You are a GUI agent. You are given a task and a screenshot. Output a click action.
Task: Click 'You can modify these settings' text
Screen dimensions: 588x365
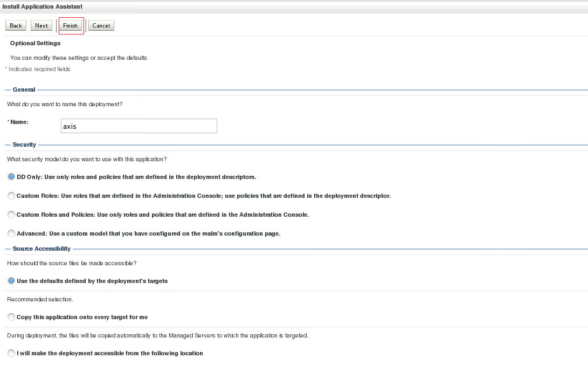pos(80,58)
